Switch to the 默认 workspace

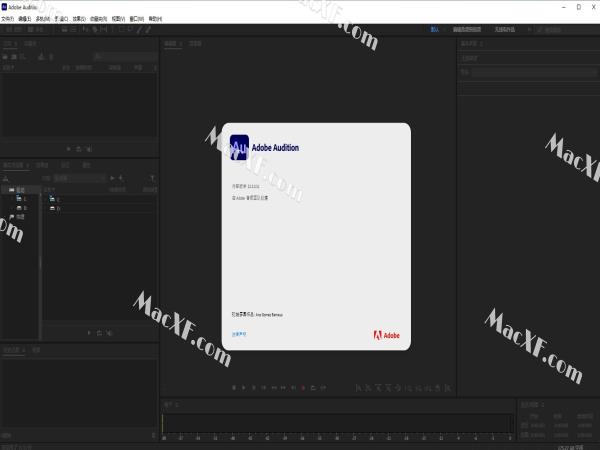[435, 29]
